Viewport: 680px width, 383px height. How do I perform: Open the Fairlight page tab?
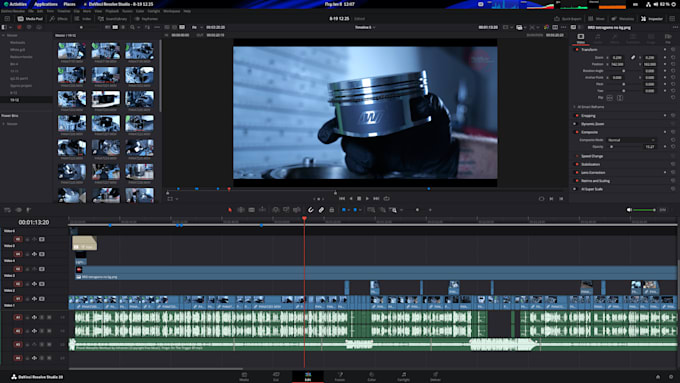click(x=404, y=376)
